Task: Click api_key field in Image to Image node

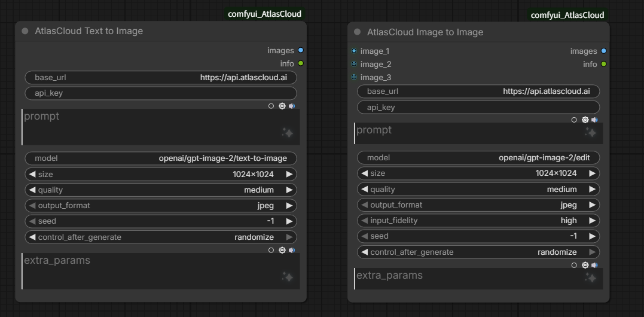Action: 478,107
